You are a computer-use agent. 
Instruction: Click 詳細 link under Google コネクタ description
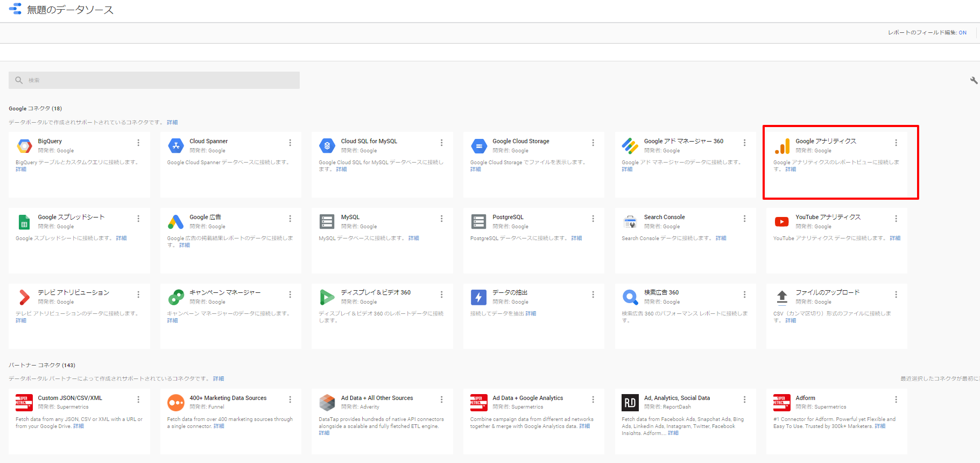(x=172, y=123)
